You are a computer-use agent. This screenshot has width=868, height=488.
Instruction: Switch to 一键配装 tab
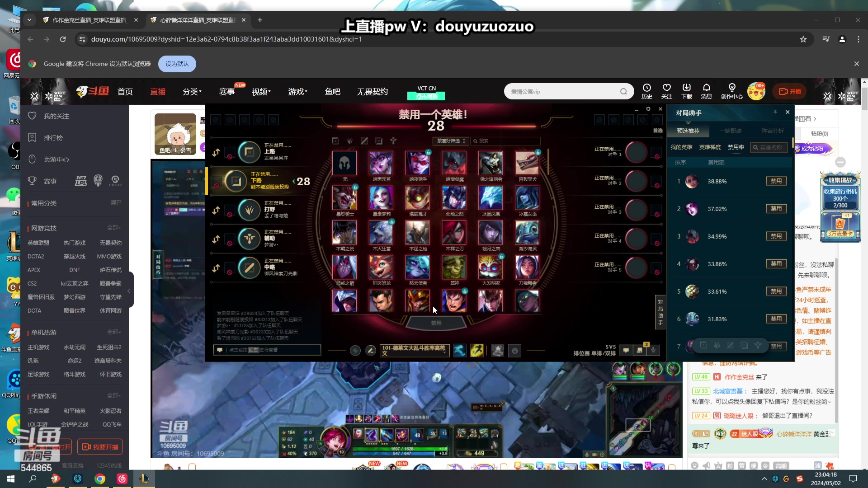[731, 131]
